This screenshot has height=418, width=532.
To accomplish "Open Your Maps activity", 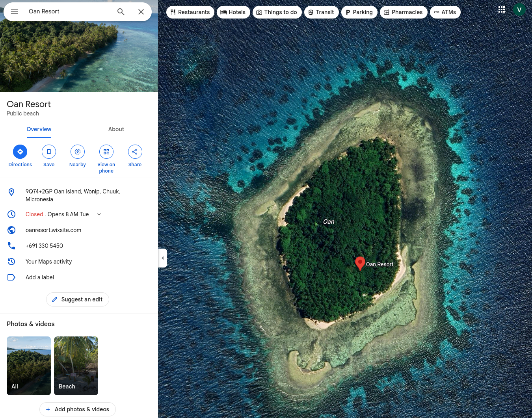I will coord(49,262).
